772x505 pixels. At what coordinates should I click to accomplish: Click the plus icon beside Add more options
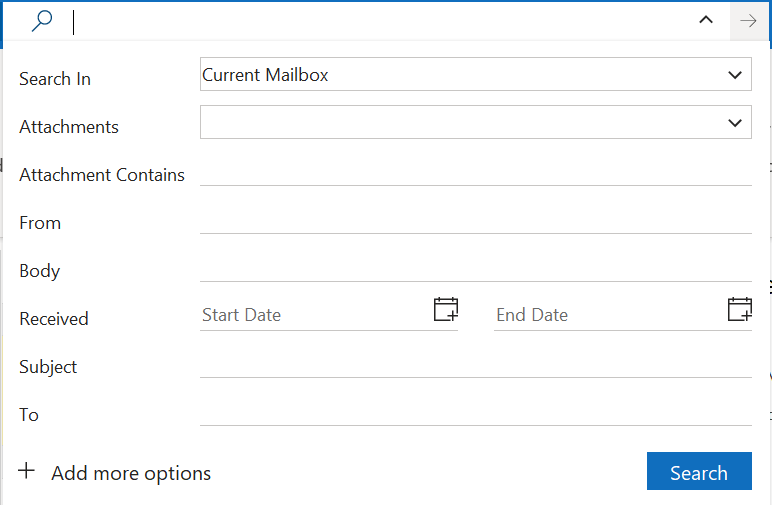27,472
